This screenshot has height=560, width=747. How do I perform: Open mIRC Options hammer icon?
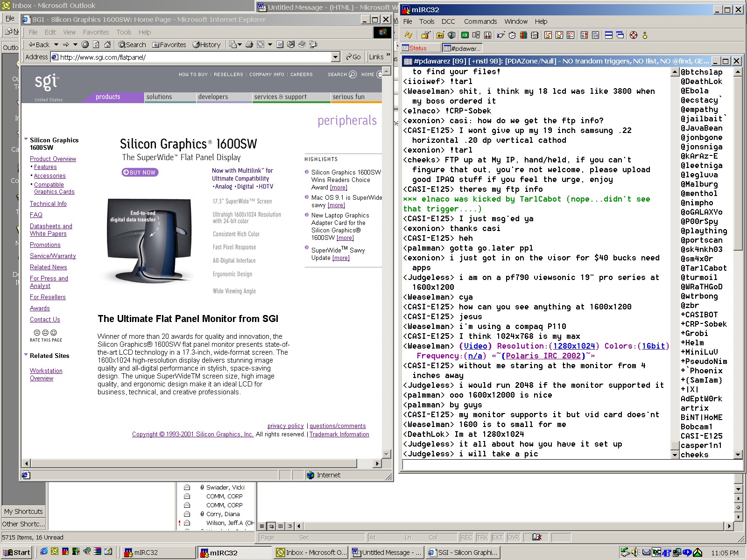[425, 35]
